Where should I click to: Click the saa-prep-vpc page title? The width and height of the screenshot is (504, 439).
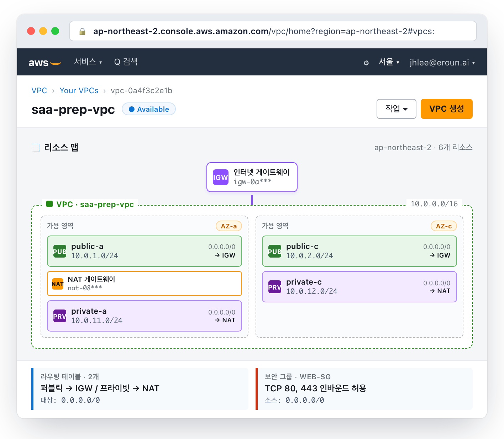tap(73, 109)
